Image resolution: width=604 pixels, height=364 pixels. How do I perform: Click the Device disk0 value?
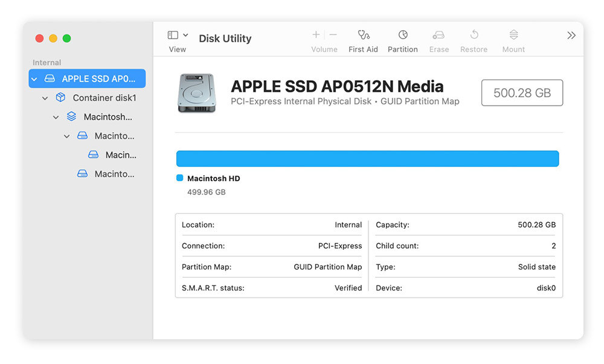(546, 288)
